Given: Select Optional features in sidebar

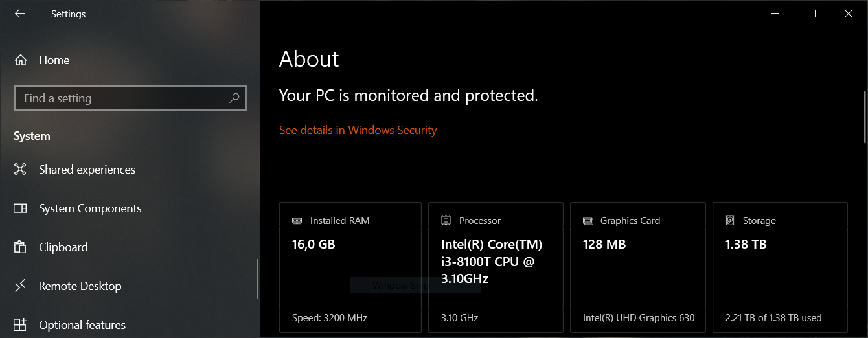Looking at the screenshot, I should point(82,325).
